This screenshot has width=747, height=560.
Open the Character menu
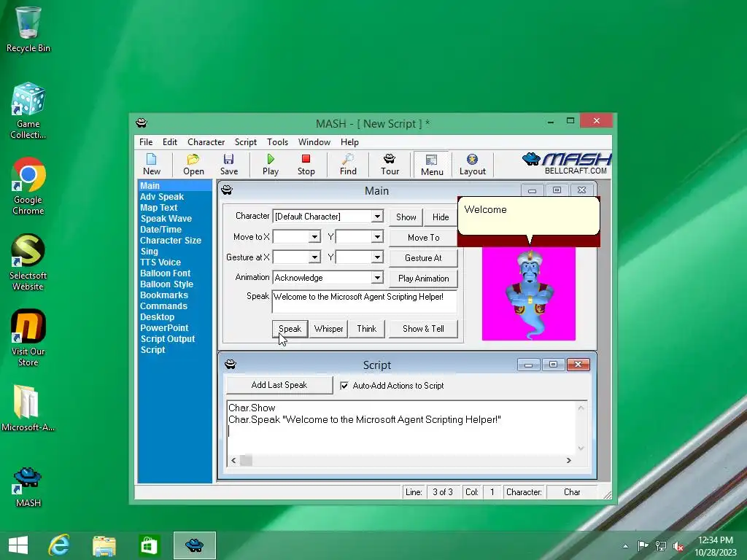(206, 142)
